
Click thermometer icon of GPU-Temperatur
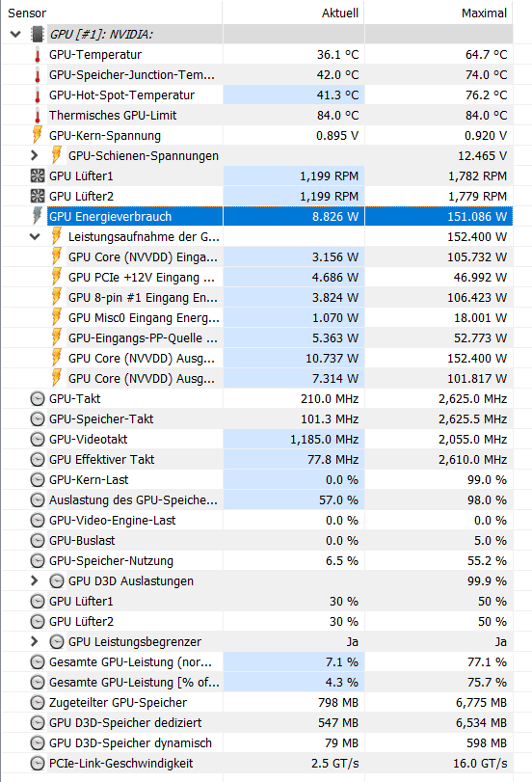pos(38,55)
